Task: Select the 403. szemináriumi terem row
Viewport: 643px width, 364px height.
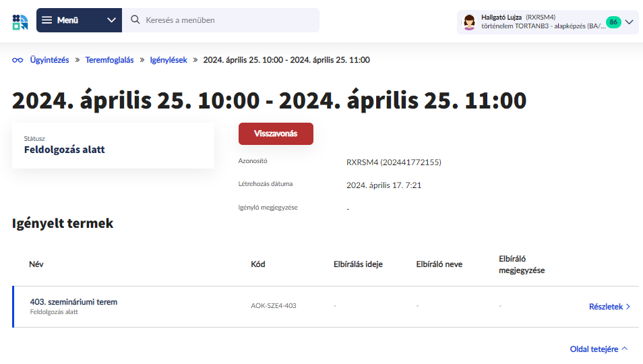Action: point(73,302)
